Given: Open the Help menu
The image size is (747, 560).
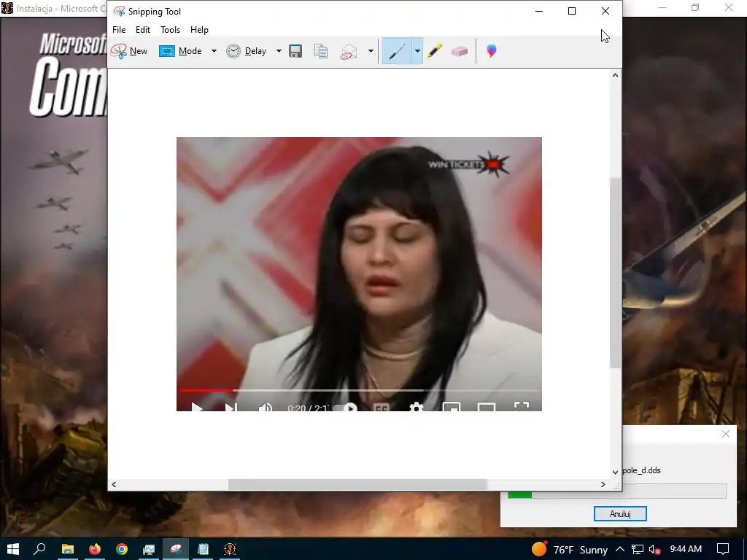Looking at the screenshot, I should pyautogui.click(x=199, y=29).
